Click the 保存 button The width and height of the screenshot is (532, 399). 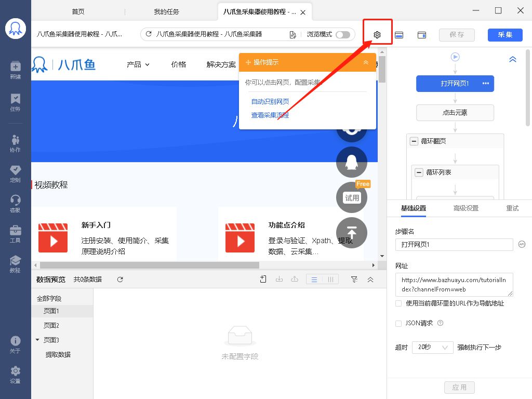click(x=457, y=35)
